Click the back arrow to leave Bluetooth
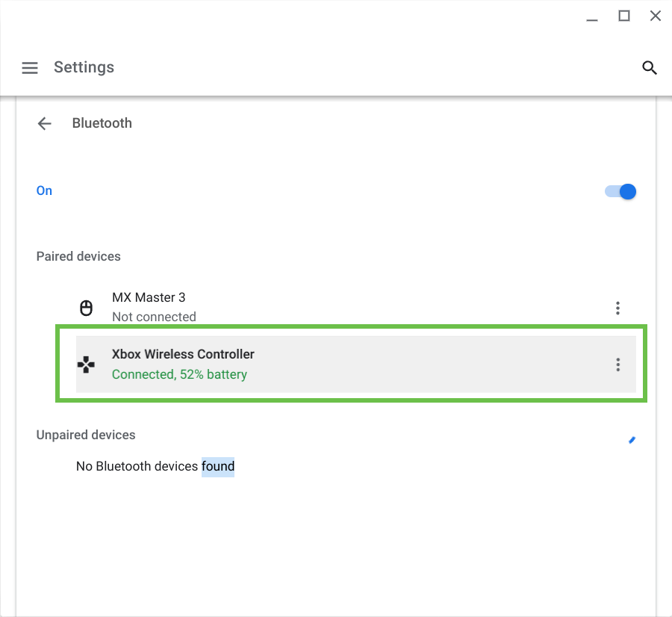The image size is (672, 617). (x=44, y=123)
